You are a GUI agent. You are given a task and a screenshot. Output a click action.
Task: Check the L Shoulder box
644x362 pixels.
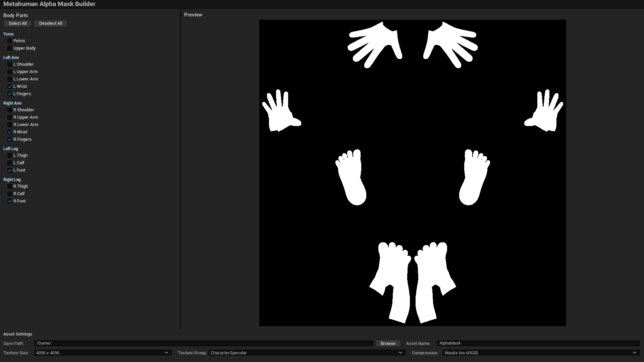click(10, 64)
